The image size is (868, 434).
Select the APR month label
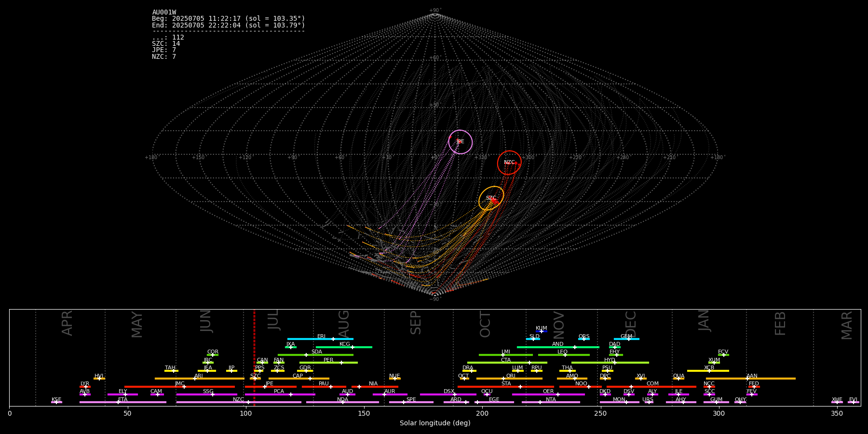(67, 323)
